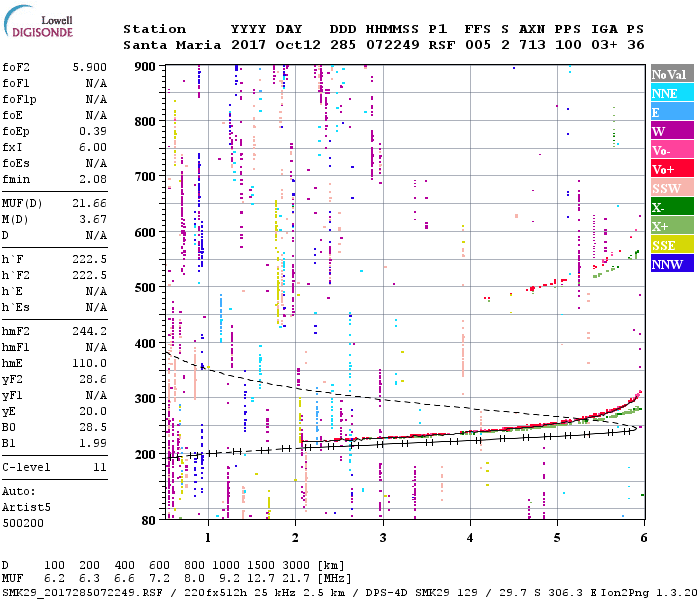The image size is (700, 600).
Task: Click the 1 MHz frequency axis label
Action: [x=208, y=538]
